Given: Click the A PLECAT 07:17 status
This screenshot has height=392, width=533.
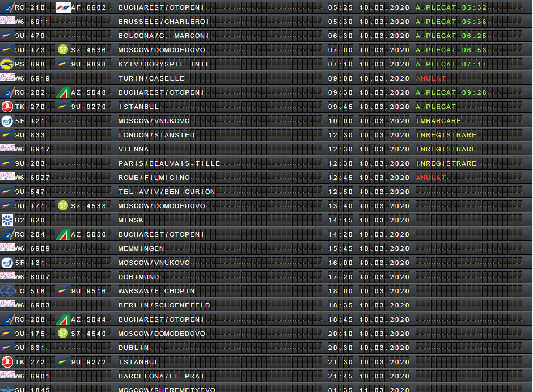Looking at the screenshot, I should click(451, 64).
